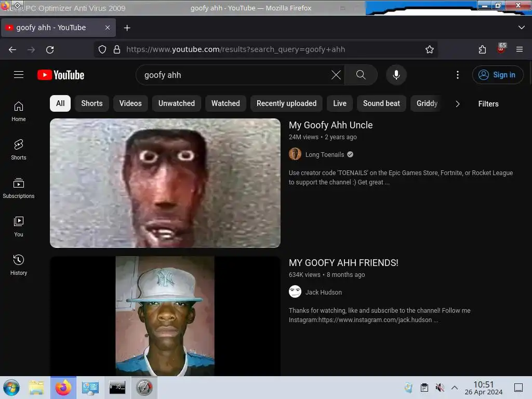Expand hidden system tray icons

[x=455, y=388]
